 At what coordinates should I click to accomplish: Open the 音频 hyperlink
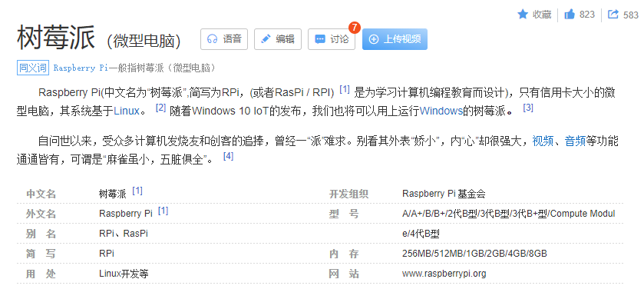[575, 141]
